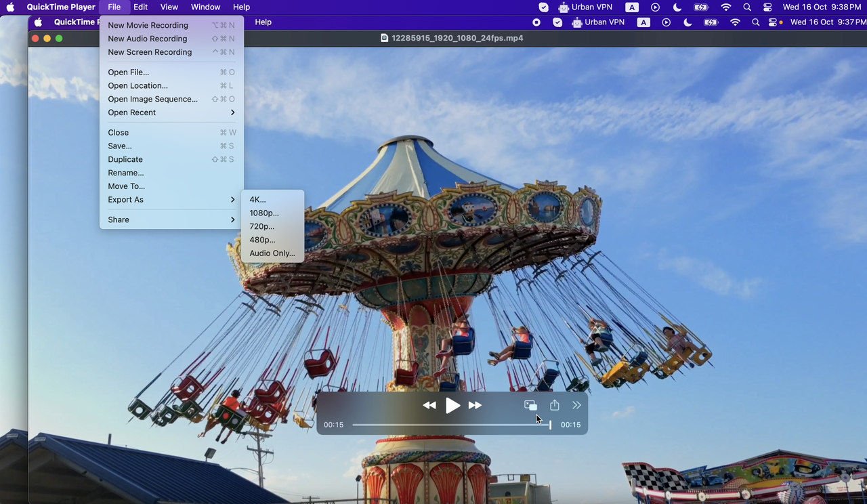This screenshot has height=504, width=867.
Task: Show more options via the double chevron in player controls
Action: [576, 405]
